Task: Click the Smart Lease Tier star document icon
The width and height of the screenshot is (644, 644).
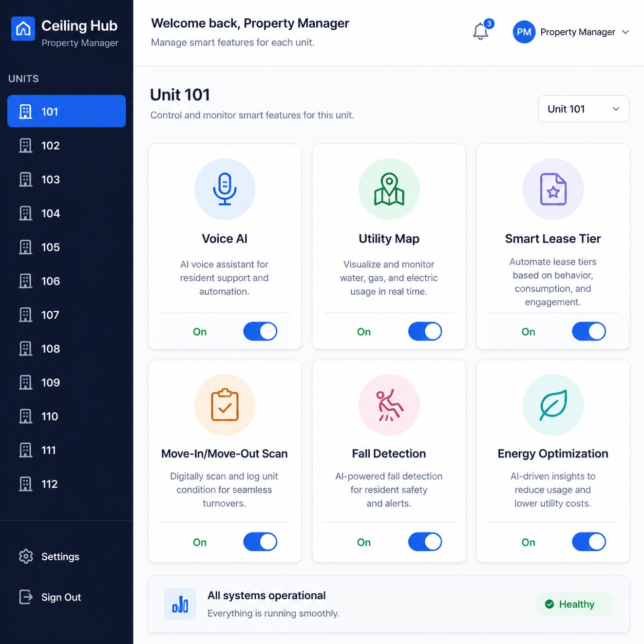Action: [553, 189]
